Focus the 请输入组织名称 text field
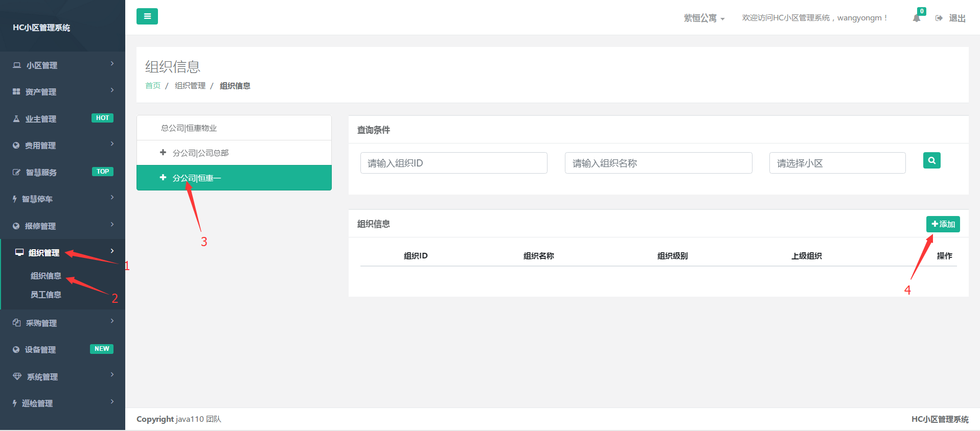 pos(658,163)
